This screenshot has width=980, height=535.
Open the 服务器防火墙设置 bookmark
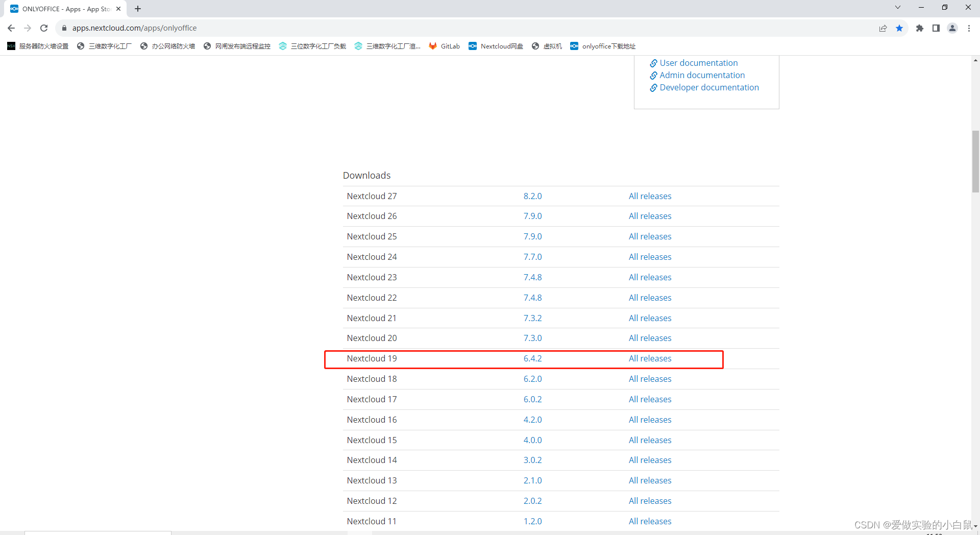(x=38, y=46)
